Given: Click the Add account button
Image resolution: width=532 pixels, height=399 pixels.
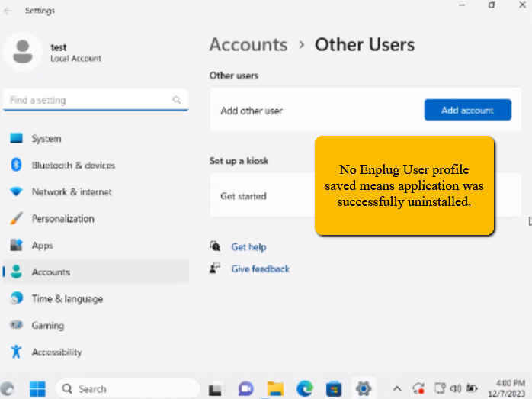Looking at the screenshot, I should [467, 110].
